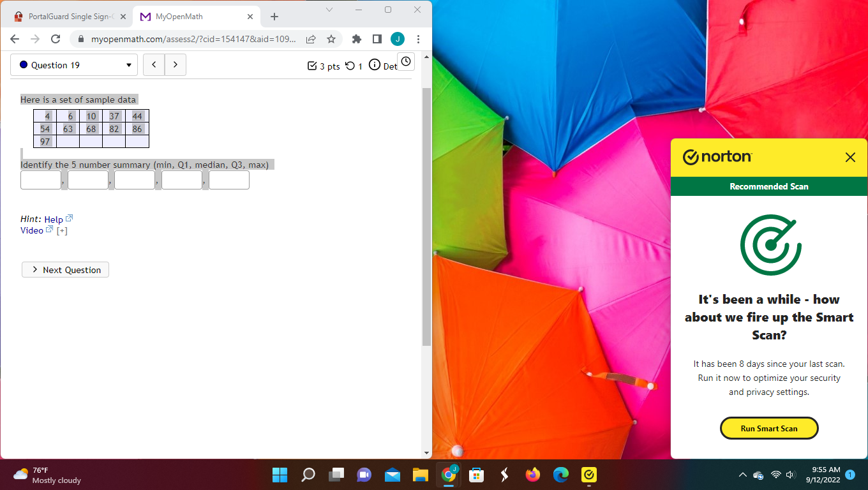The image size is (868, 490).
Task: Open the Question 19 dropdown
Action: (x=74, y=65)
